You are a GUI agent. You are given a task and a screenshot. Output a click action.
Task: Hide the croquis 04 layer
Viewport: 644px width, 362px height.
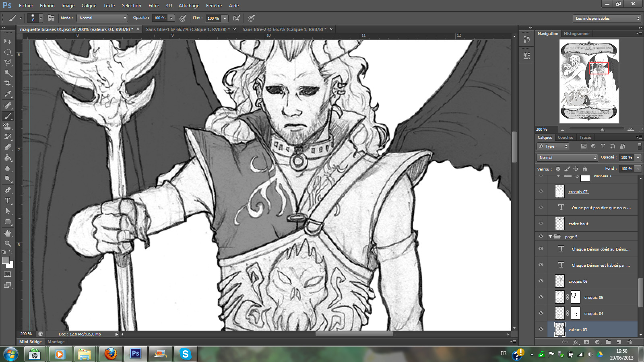[541, 313]
